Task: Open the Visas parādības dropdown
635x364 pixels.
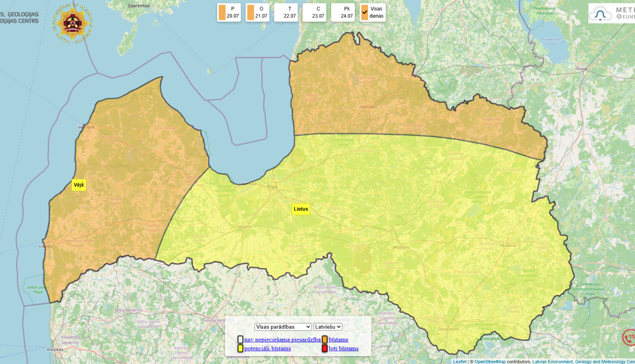Action: tap(283, 327)
